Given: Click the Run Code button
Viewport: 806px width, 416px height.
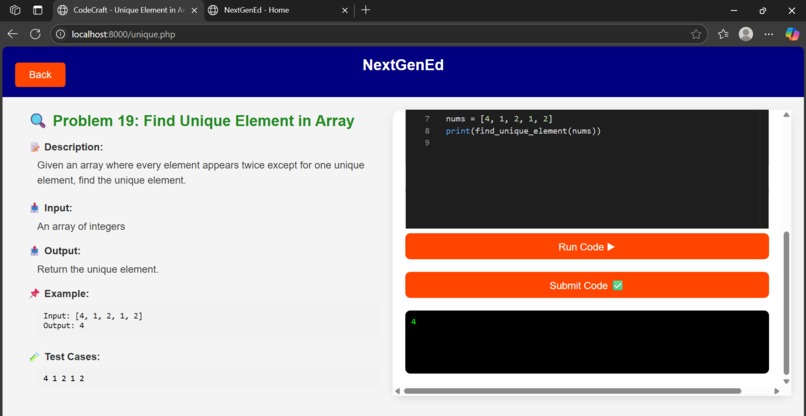Looking at the screenshot, I should pyautogui.click(x=587, y=246).
